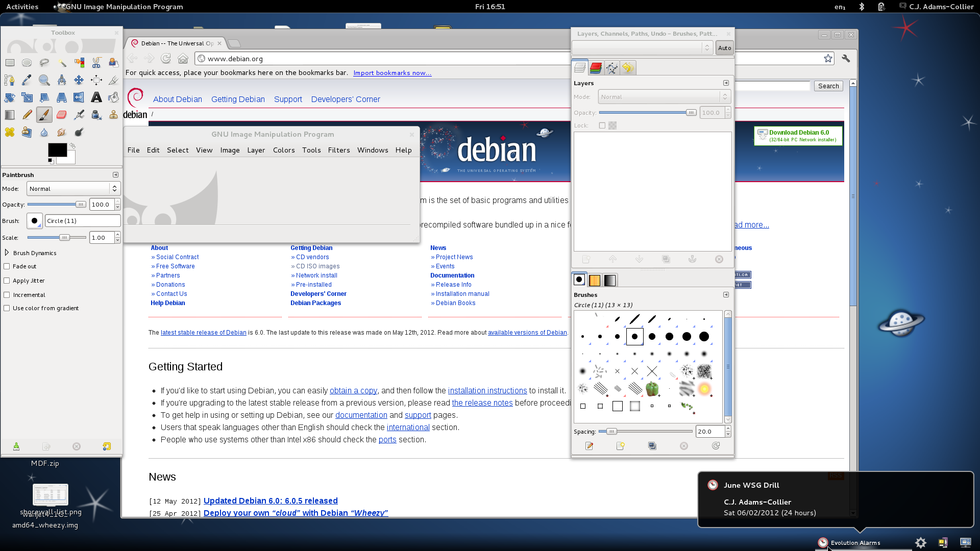The width and height of the screenshot is (980, 551).
Task: Open the File menu in GIMP
Action: click(x=133, y=150)
